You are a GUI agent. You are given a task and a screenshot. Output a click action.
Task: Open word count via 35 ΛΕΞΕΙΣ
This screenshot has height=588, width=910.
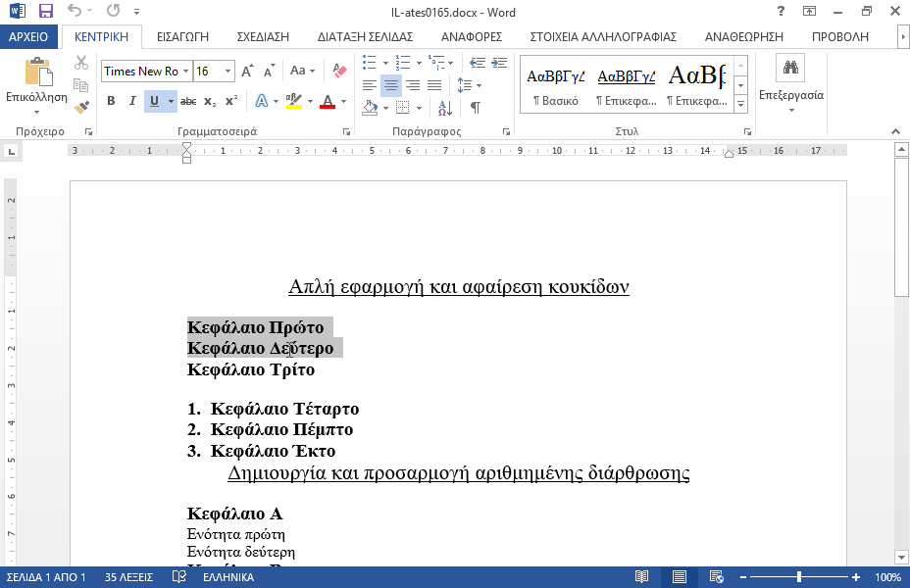tap(128, 577)
